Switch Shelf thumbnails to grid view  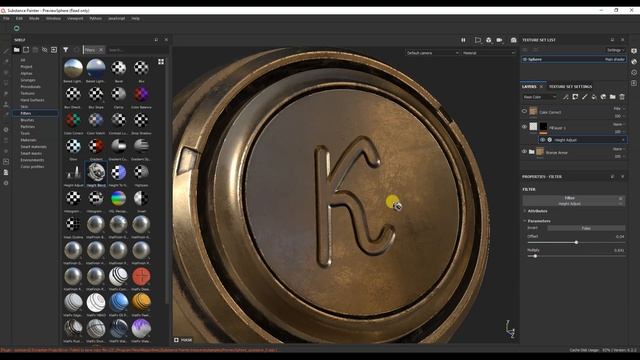point(161,61)
